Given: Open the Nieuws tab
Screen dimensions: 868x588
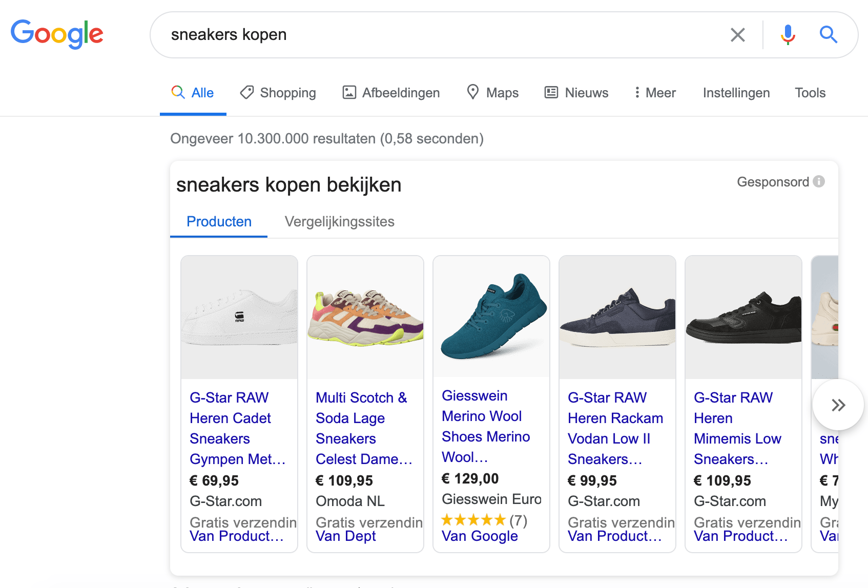Looking at the screenshot, I should 576,93.
